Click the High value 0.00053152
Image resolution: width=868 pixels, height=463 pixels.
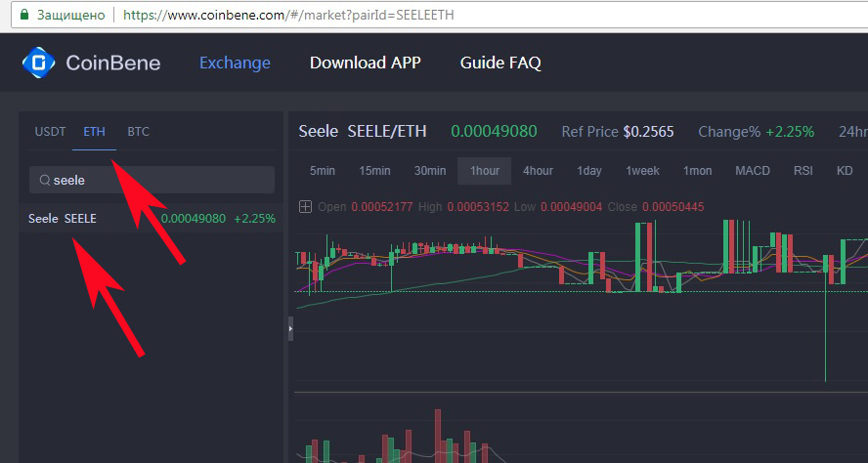478,207
